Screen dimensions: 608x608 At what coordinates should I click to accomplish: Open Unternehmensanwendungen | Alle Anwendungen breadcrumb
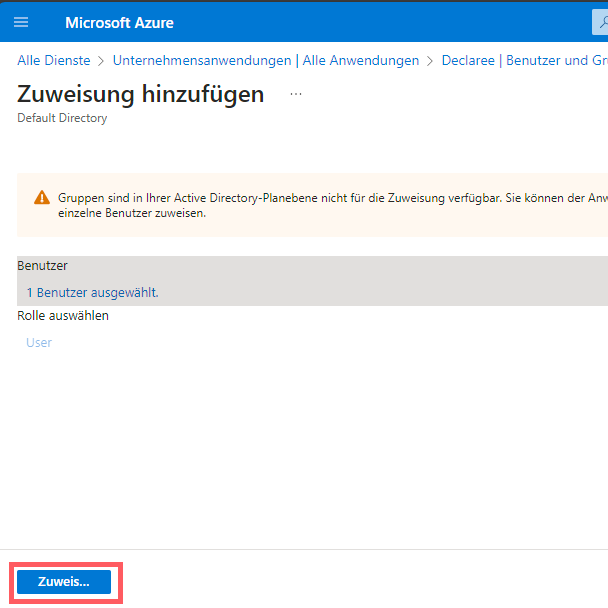266,61
